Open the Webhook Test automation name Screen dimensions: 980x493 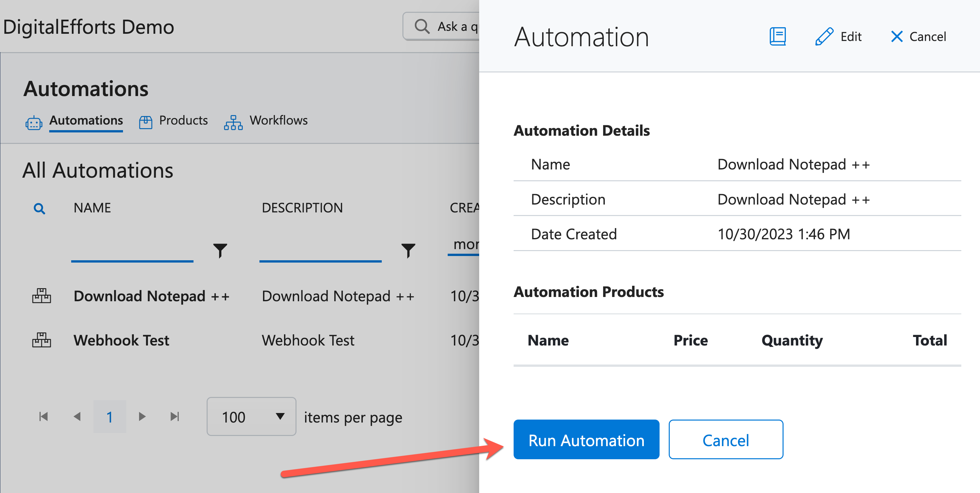coord(121,340)
